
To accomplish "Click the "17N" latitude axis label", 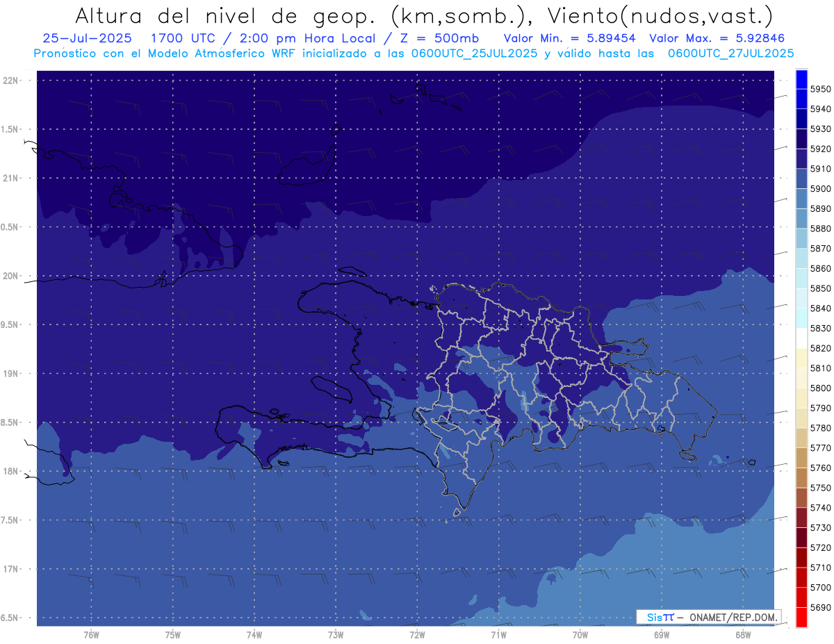I will 11,570.
